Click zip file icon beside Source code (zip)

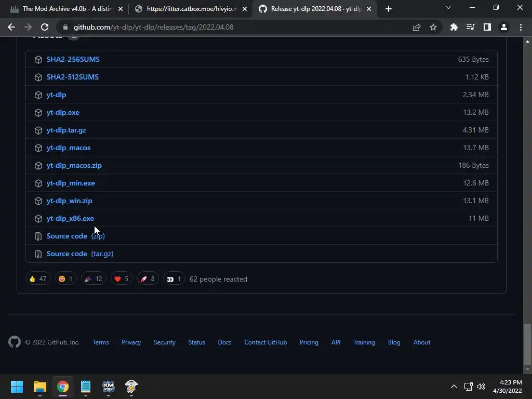(x=38, y=236)
